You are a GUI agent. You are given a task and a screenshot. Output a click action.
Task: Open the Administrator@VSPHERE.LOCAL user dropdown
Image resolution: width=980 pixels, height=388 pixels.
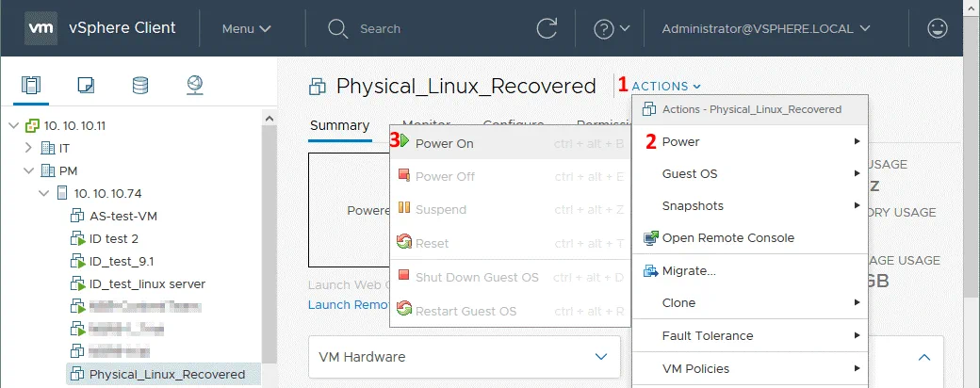coord(764,28)
